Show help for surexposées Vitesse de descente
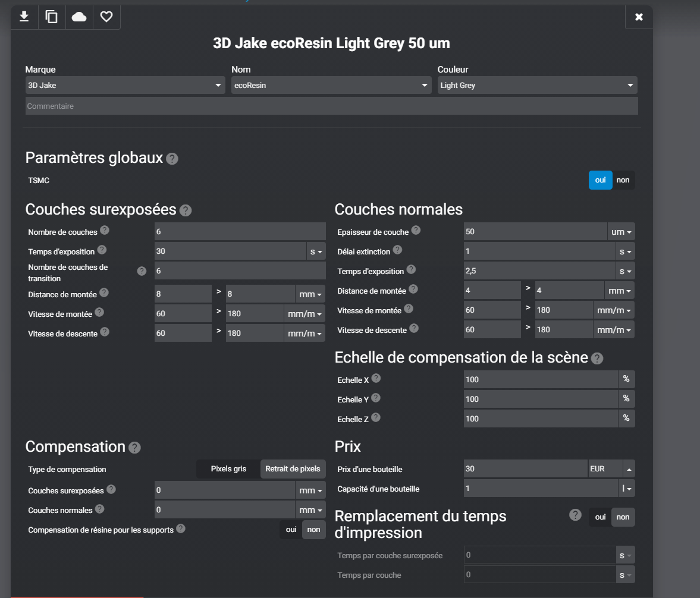Image resolution: width=700 pixels, height=598 pixels. tap(105, 332)
